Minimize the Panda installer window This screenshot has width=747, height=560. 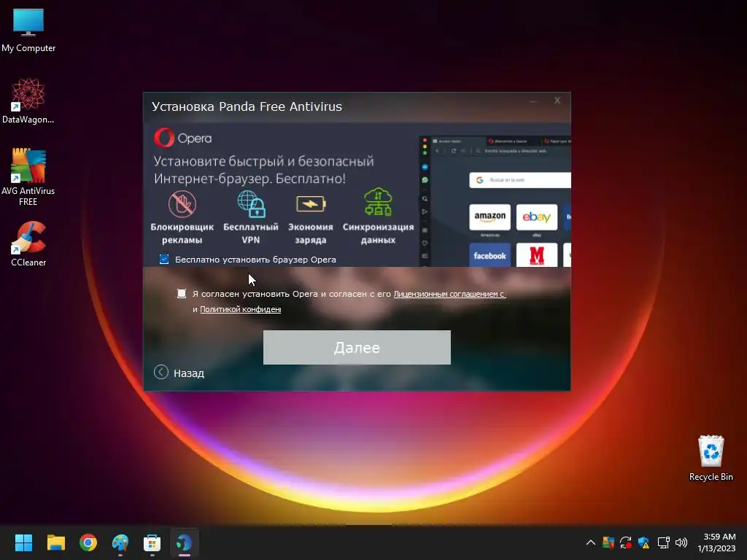(x=533, y=101)
